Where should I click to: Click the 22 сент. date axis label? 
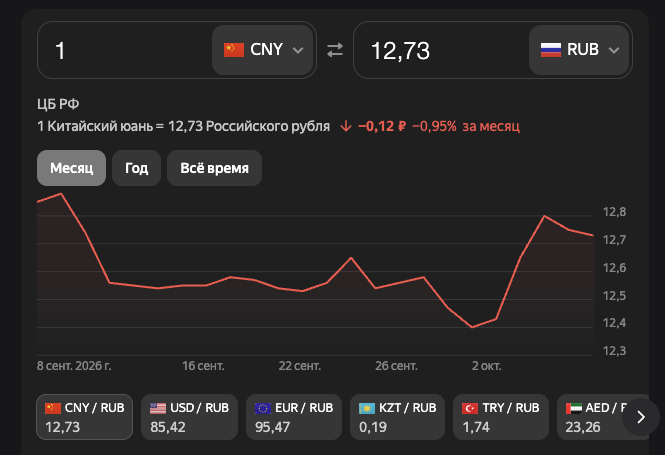[x=299, y=366]
